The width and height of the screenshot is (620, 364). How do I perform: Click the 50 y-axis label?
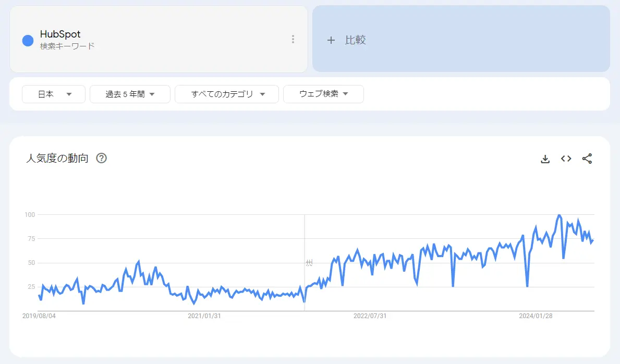31,263
